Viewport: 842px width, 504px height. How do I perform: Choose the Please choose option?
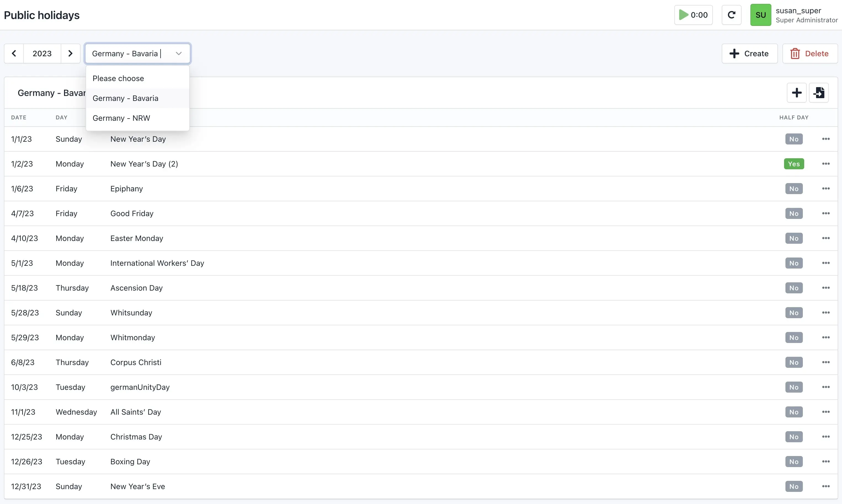pyautogui.click(x=118, y=79)
